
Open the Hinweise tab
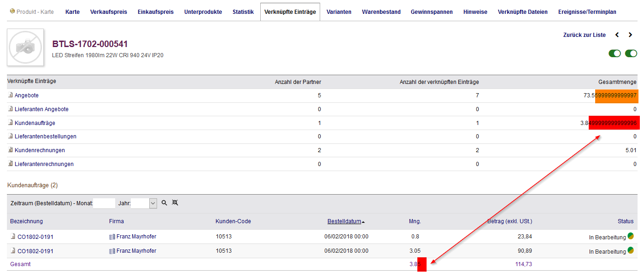click(475, 12)
